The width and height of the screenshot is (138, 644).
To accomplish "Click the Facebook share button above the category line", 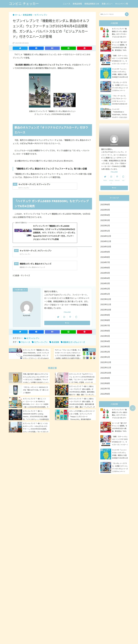I will pos(36,332).
